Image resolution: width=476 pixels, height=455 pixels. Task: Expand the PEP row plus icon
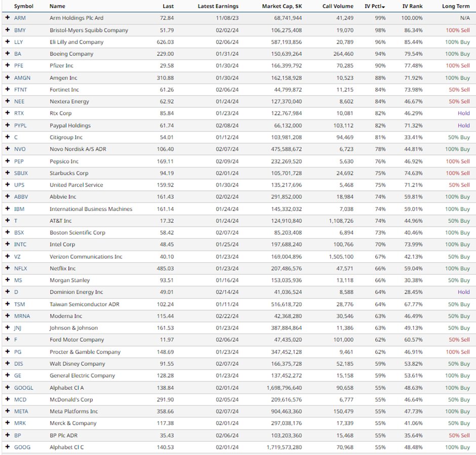(x=8, y=161)
